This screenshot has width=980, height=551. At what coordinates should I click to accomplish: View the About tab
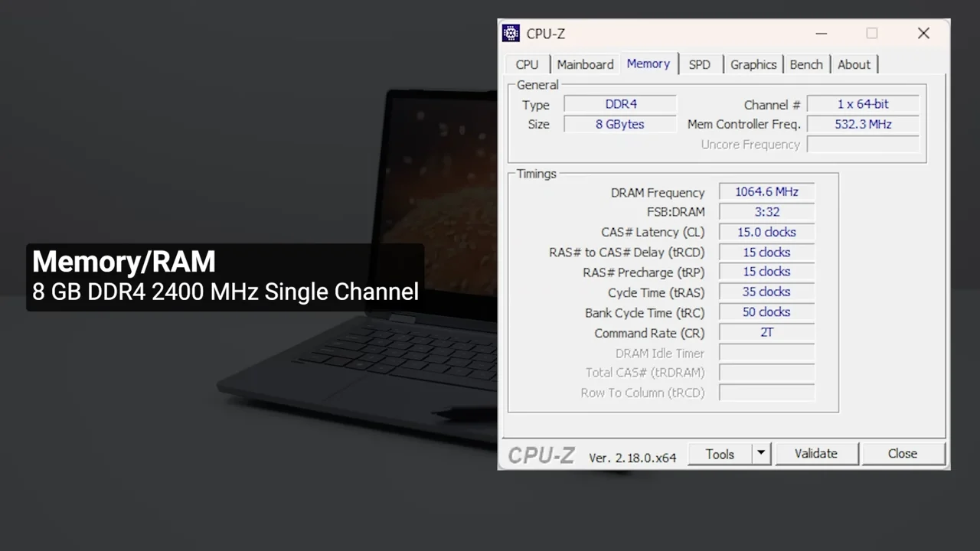click(853, 65)
